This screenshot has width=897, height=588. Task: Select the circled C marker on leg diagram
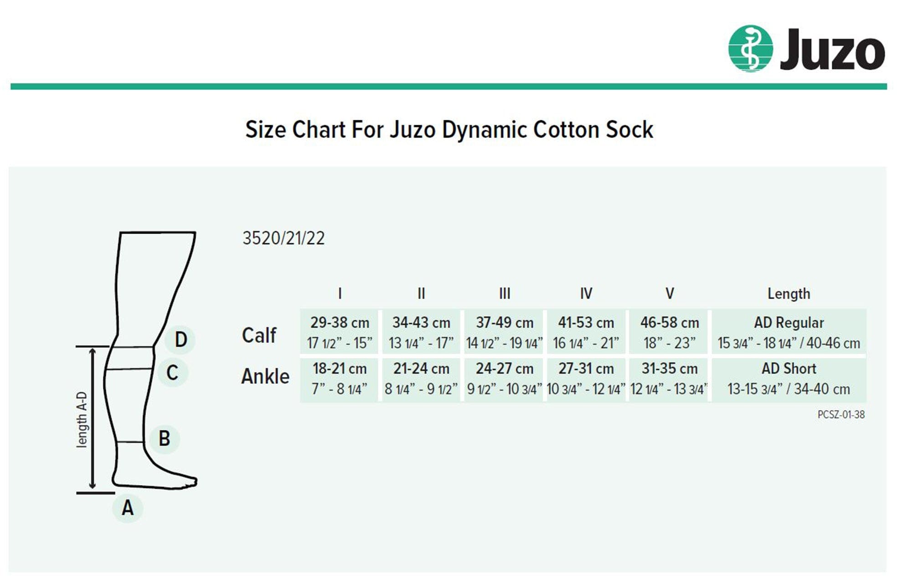pos(172,373)
